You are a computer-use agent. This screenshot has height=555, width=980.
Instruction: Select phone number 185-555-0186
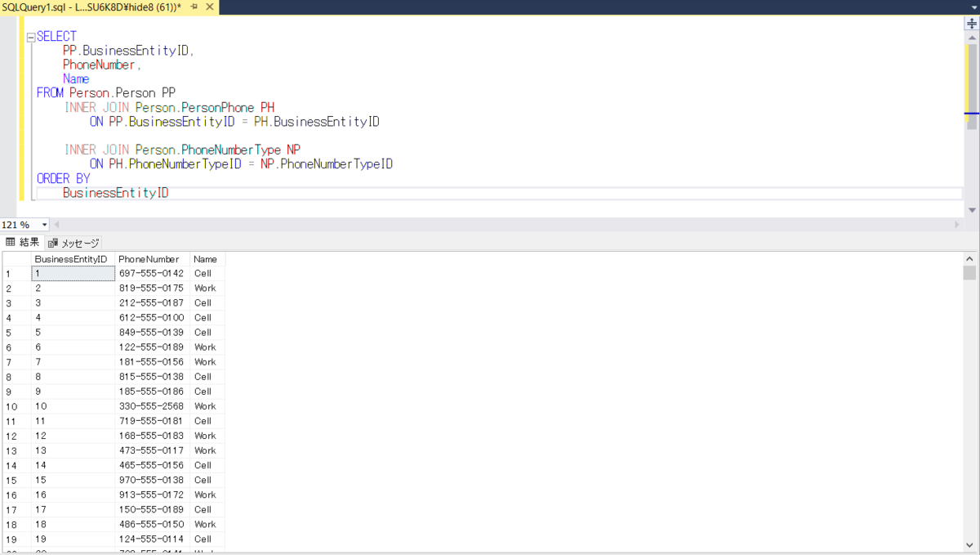152,392
